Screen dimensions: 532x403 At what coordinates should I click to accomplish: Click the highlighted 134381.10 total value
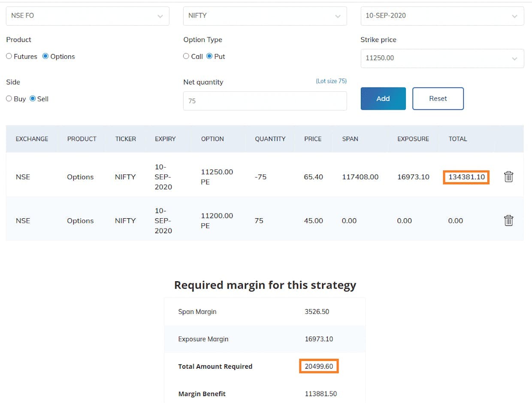pyautogui.click(x=466, y=177)
